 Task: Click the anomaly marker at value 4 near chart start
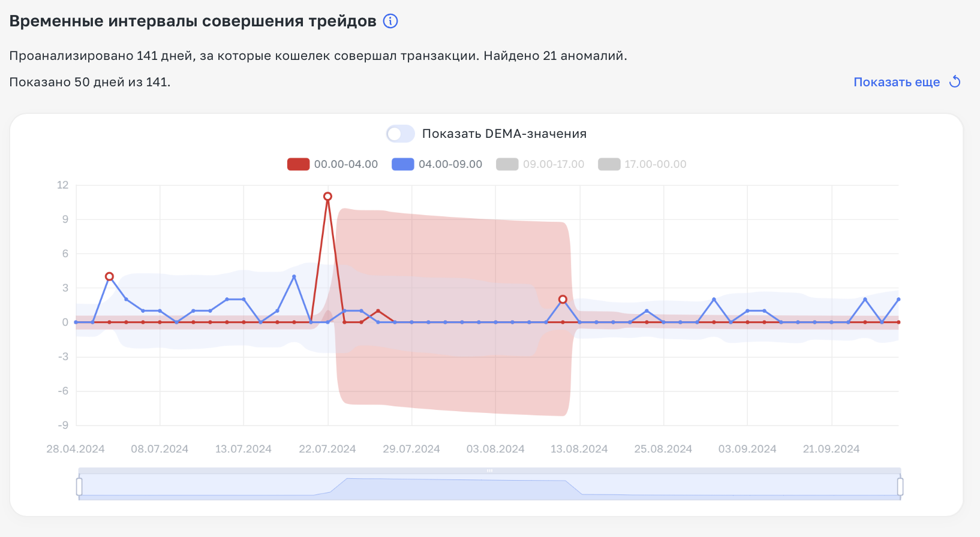(109, 276)
